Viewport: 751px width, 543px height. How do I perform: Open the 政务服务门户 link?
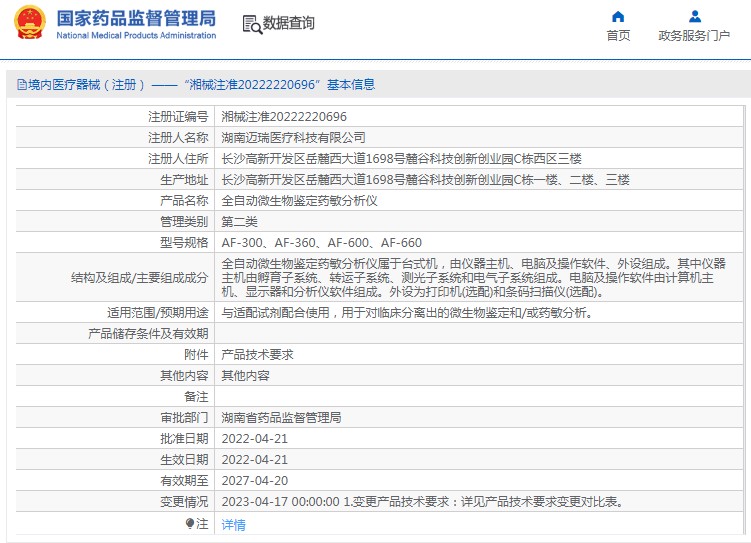coord(694,36)
